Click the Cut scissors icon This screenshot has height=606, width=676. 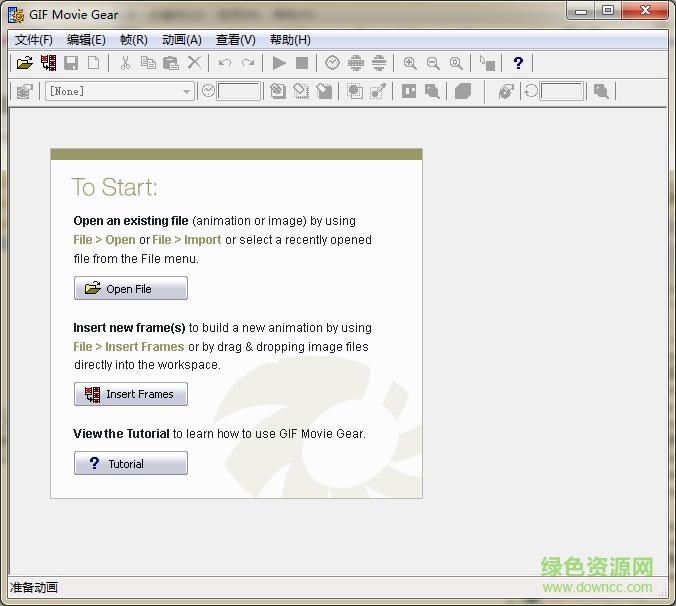125,63
